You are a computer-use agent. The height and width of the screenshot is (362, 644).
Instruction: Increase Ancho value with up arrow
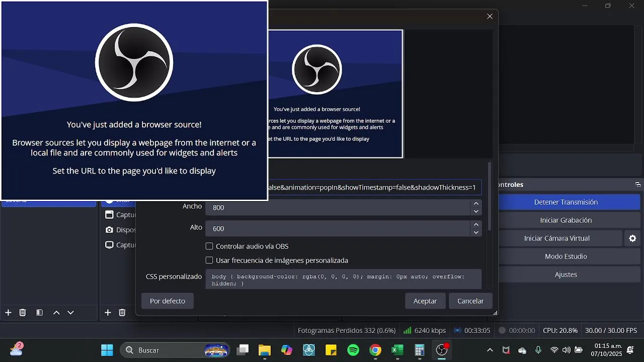tap(476, 203)
